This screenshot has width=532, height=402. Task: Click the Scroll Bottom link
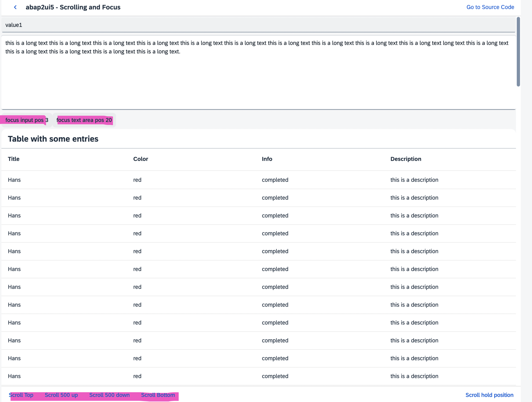[158, 395]
